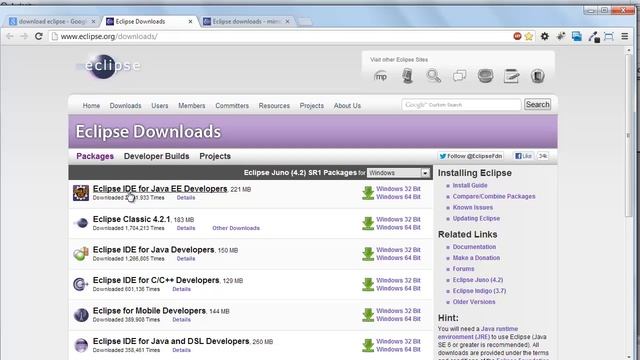Click green download arrow for Java Developers
The height and width of the screenshot is (360, 640).
pyautogui.click(x=368, y=254)
